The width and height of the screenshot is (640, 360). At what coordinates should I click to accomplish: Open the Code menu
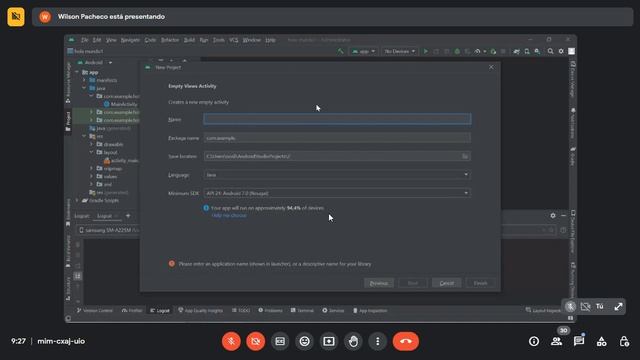coord(150,40)
